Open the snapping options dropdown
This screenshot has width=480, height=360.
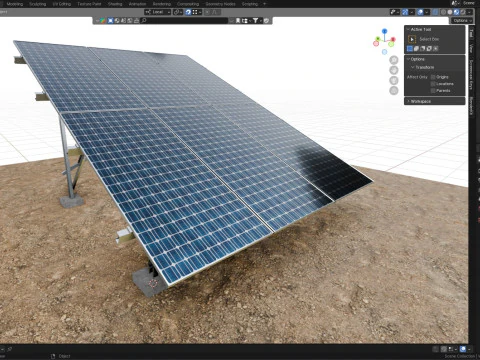pyautogui.click(x=196, y=12)
